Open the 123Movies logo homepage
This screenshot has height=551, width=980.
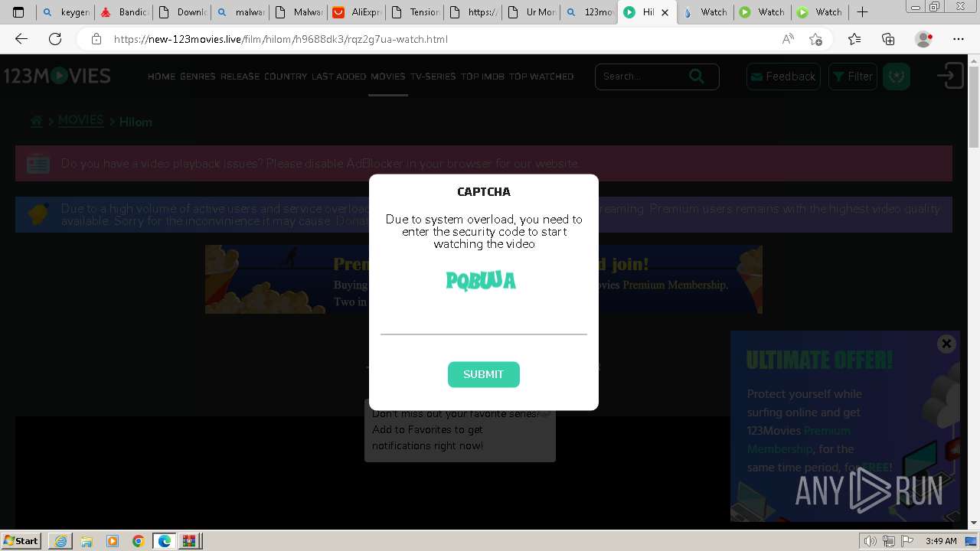coord(57,76)
